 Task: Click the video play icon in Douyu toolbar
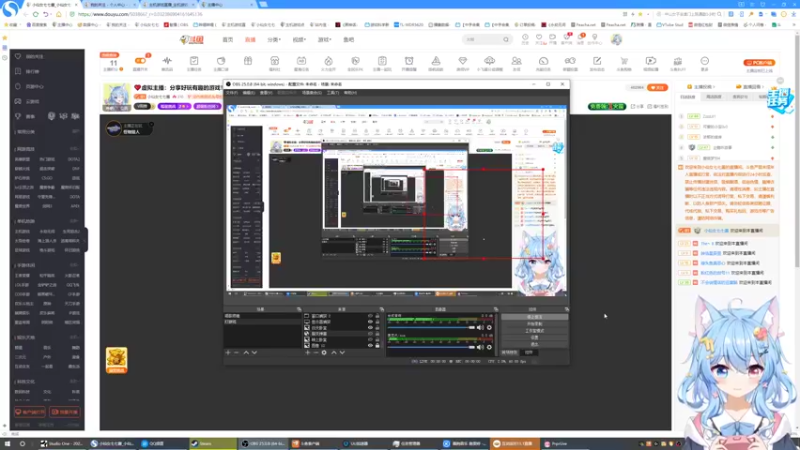651,63
